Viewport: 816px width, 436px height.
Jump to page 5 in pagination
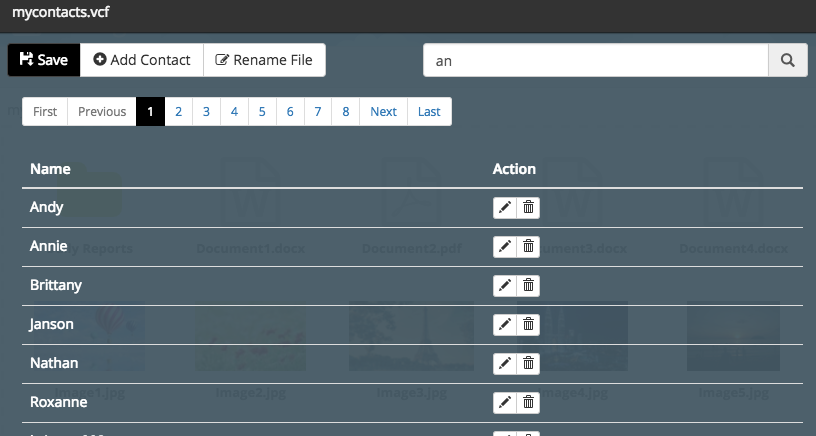262,112
